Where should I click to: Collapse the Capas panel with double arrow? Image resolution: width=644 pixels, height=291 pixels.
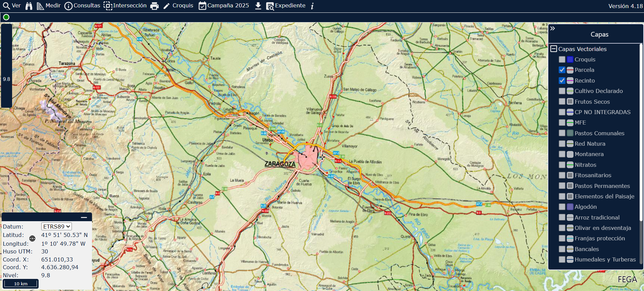tap(553, 29)
